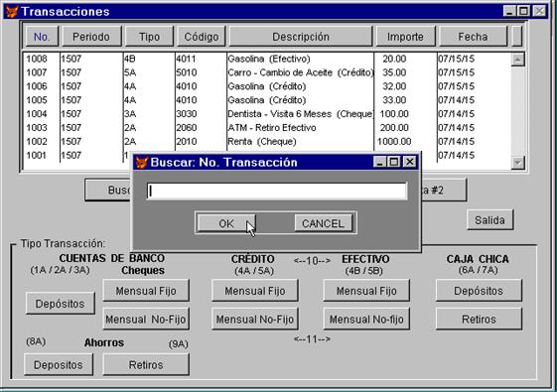Click the fox icon in Transacciones title bar

tap(12, 12)
